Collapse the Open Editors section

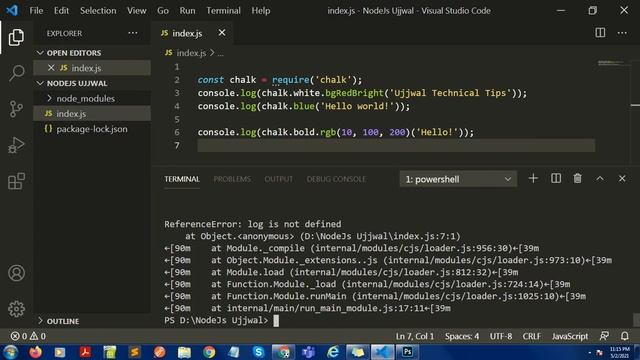40,53
